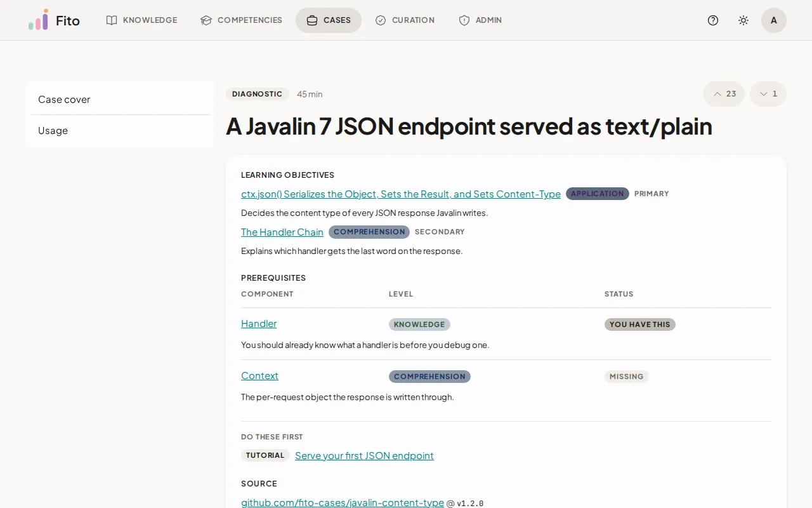Click the v1.2.0 version tag
The width and height of the screenshot is (812, 508).
coord(470,504)
